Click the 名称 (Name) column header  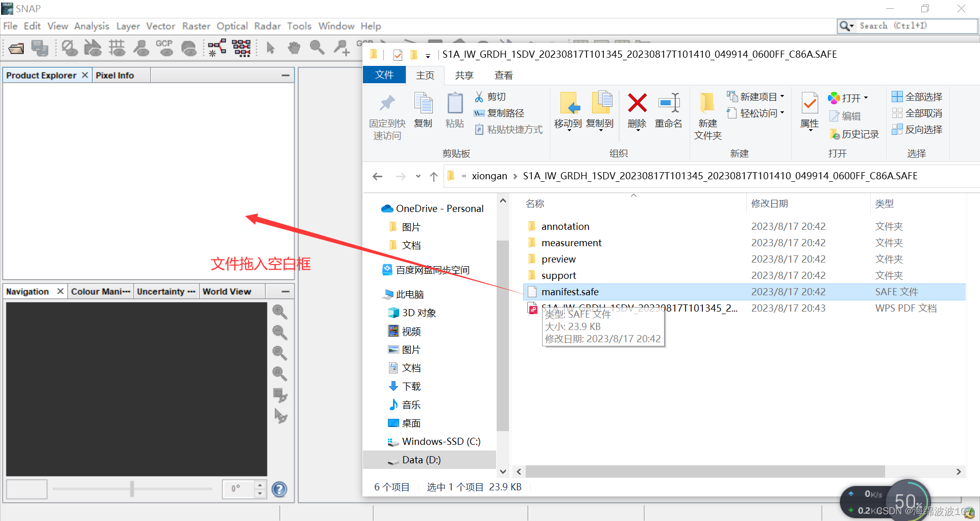click(x=534, y=203)
